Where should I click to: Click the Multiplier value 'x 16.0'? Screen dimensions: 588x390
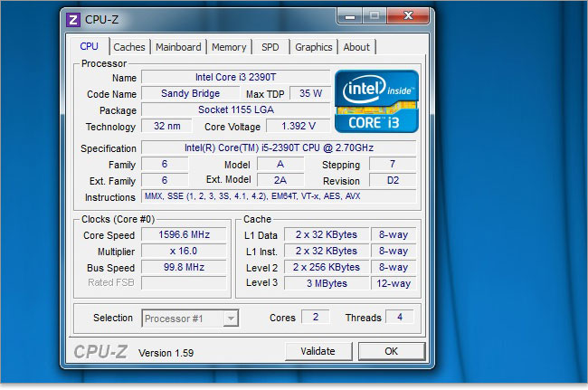point(184,251)
